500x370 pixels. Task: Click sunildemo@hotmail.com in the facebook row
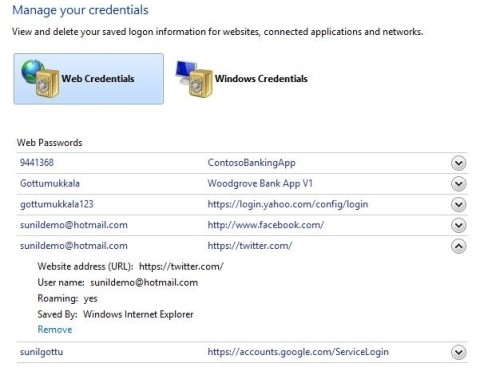pyautogui.click(x=74, y=225)
